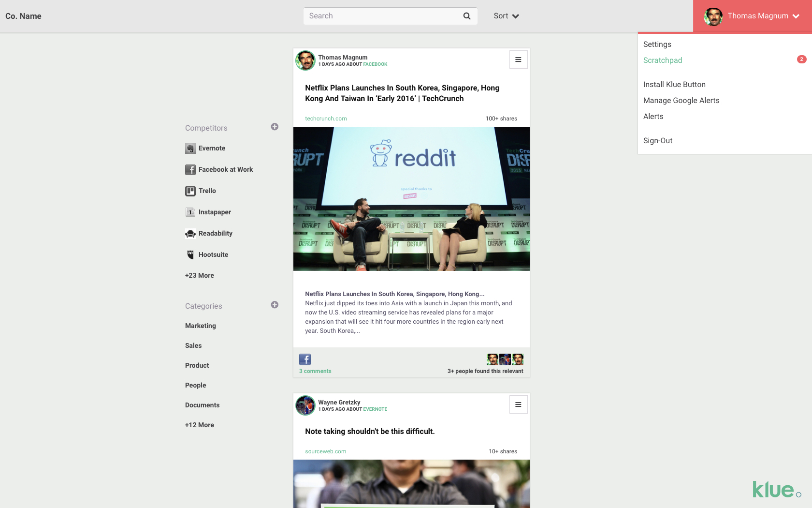Screen dimensions: 812x508
Task: Click the klue logo
Action: pos(776,490)
